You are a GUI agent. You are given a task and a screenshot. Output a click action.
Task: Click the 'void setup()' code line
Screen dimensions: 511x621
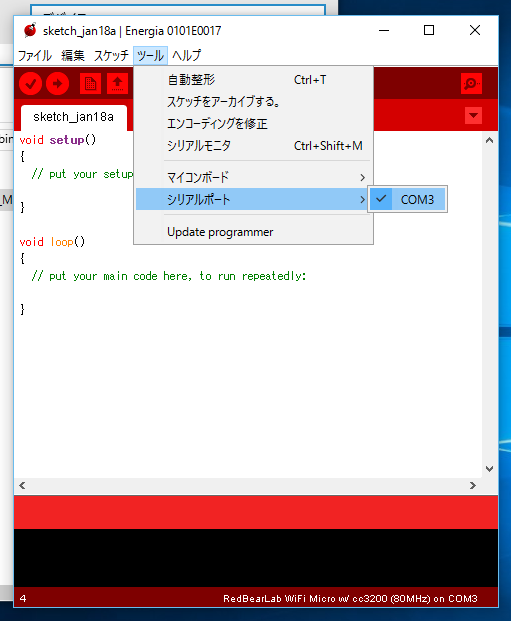coord(58,140)
